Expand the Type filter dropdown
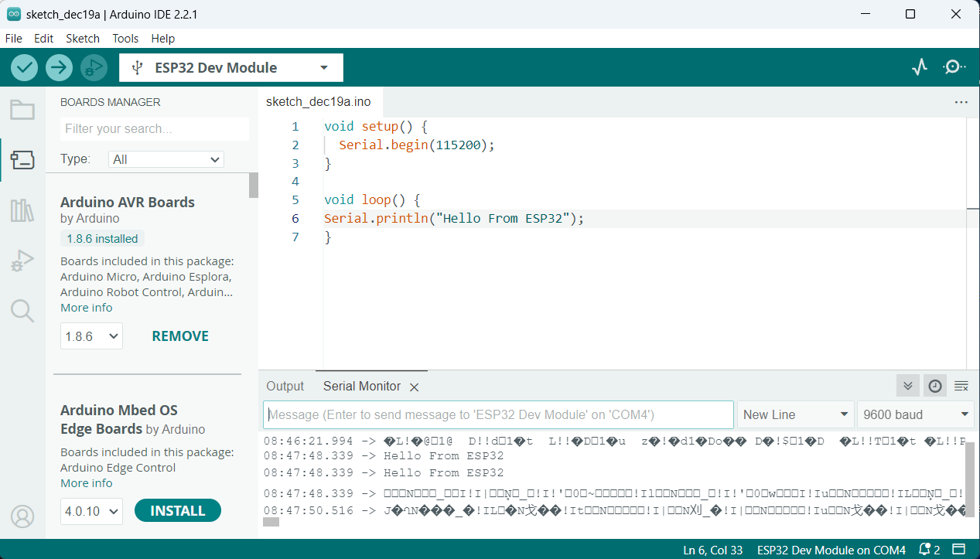 tap(166, 159)
